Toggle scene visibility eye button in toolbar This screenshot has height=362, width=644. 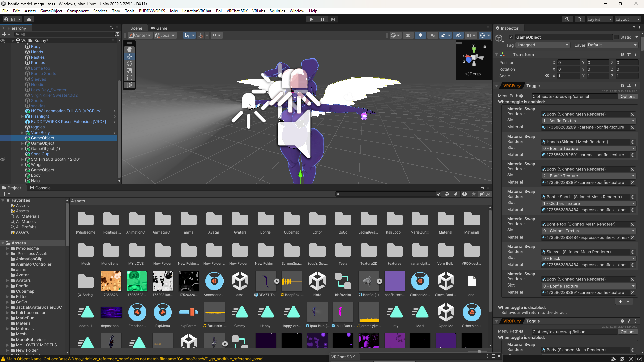[458, 35]
